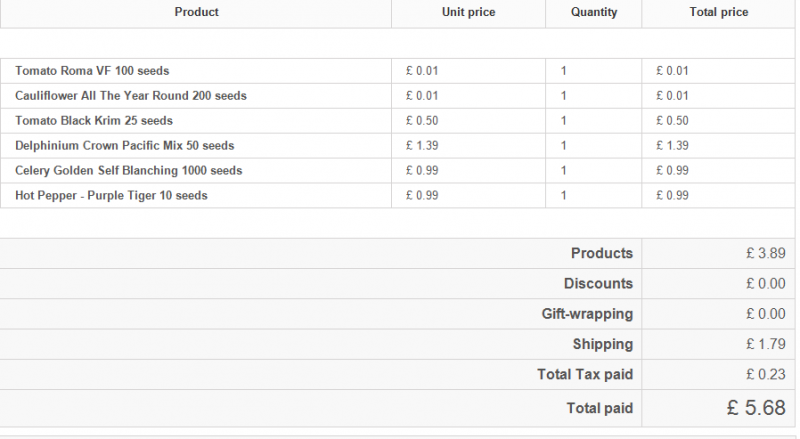Click the Total price column header

[719, 13]
